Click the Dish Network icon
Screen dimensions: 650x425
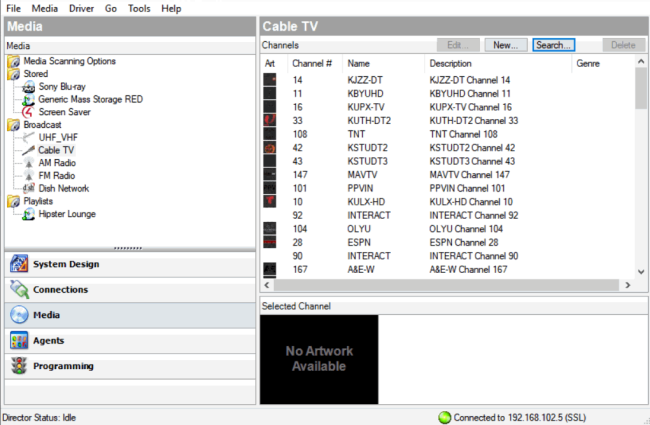28,189
